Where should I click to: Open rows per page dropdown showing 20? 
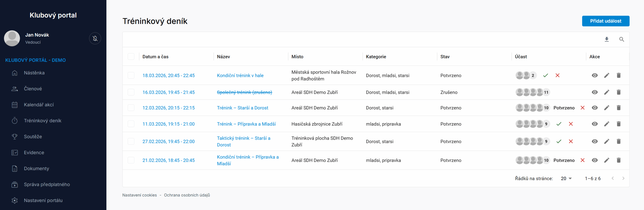(x=566, y=178)
